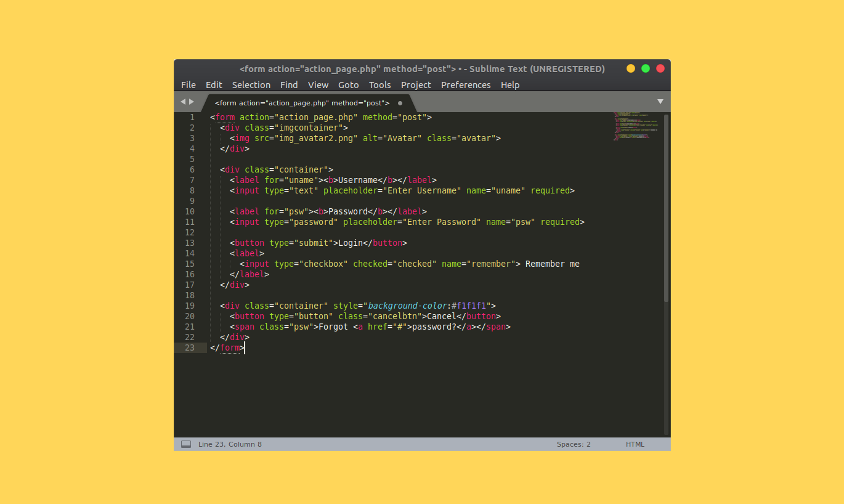Change indentation via Spaces: 2

pos(574,444)
